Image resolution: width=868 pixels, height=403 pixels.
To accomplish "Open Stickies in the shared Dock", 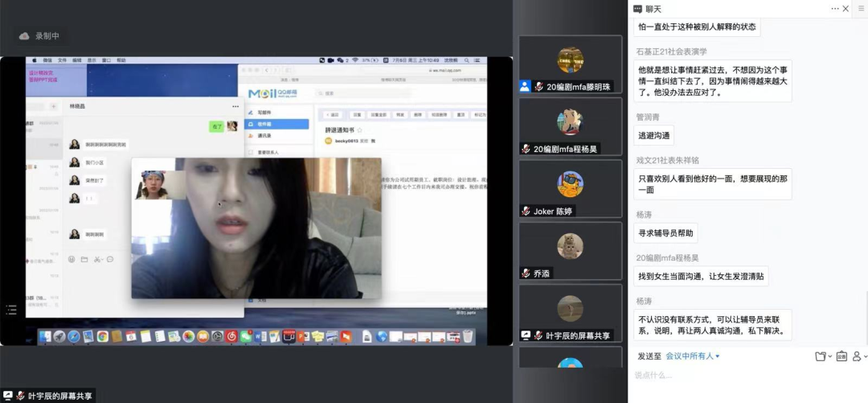I will pyautogui.click(x=317, y=336).
